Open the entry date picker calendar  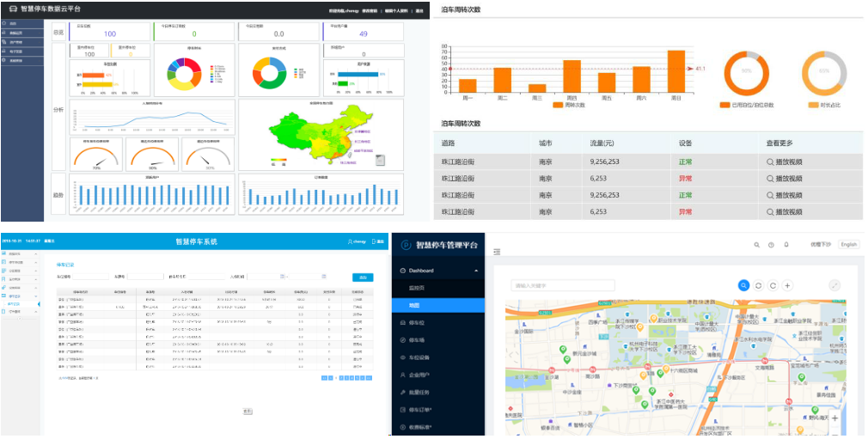[x=283, y=277]
